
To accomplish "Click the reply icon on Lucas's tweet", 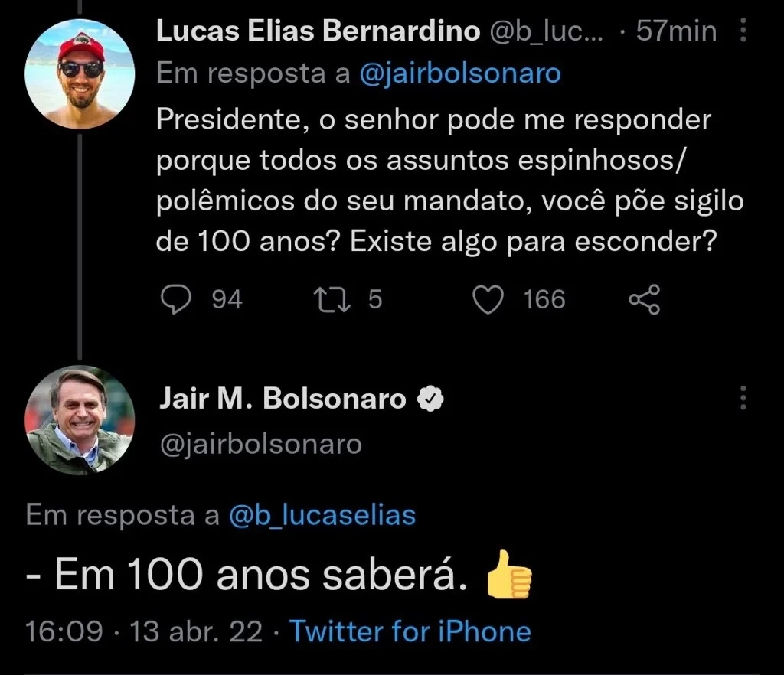I will 175,300.
